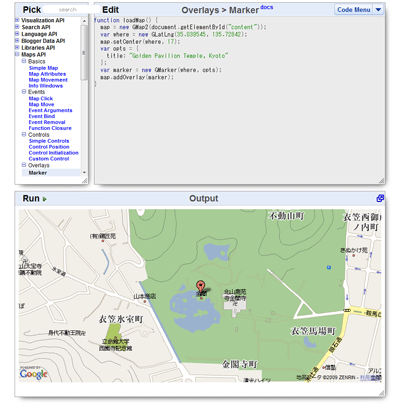
Task: Click the 衣笠氷室町 map label
Action: tap(121, 319)
